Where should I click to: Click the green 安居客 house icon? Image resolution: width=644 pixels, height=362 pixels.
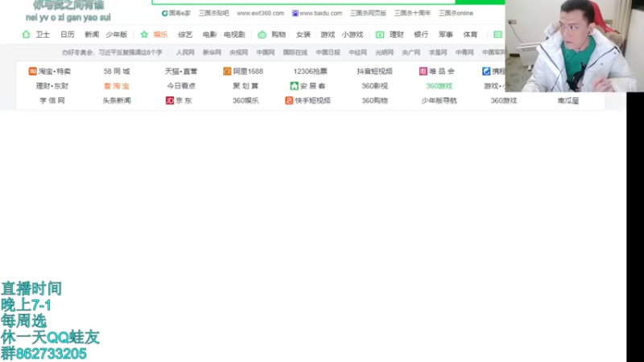(294, 86)
